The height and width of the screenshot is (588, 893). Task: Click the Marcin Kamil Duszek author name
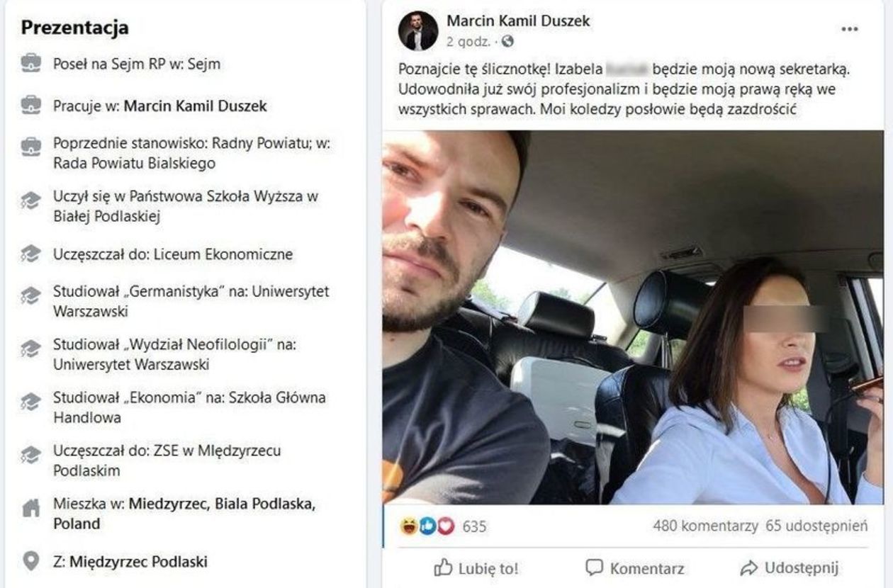[x=518, y=21]
